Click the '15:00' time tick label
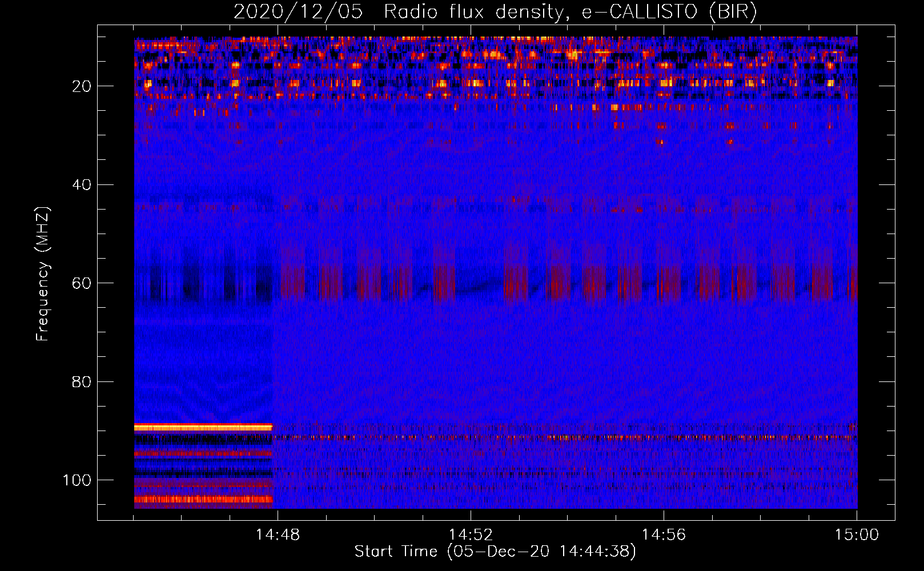 point(857,535)
